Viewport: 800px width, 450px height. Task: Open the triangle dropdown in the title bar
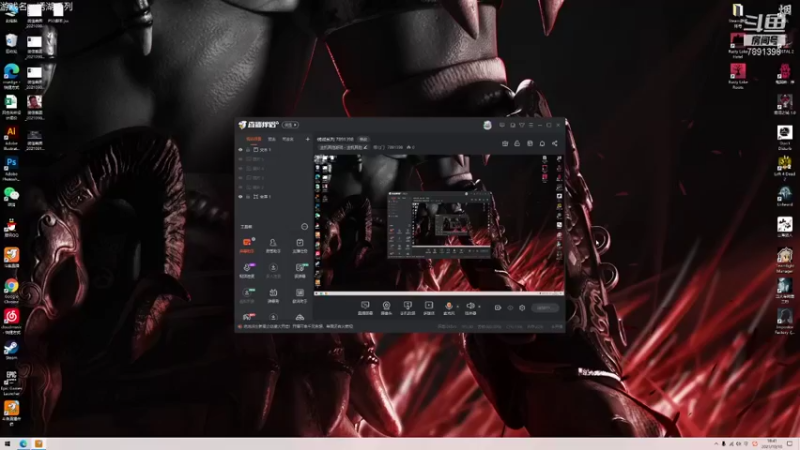[x=521, y=125]
